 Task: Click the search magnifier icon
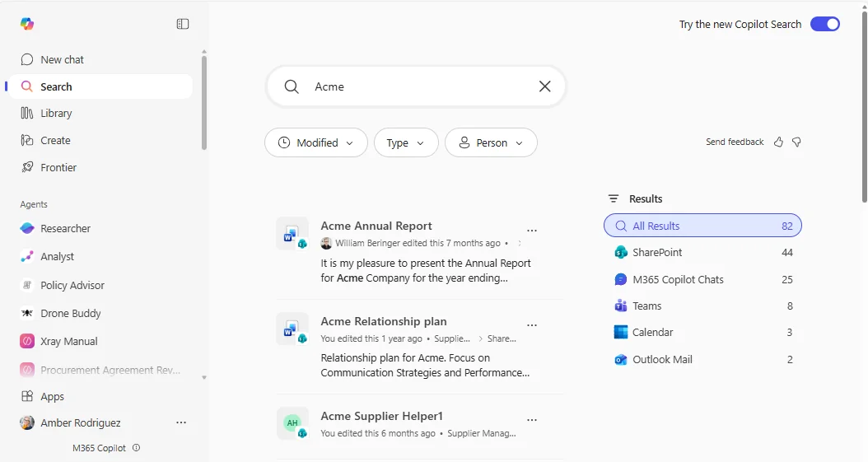(x=292, y=86)
